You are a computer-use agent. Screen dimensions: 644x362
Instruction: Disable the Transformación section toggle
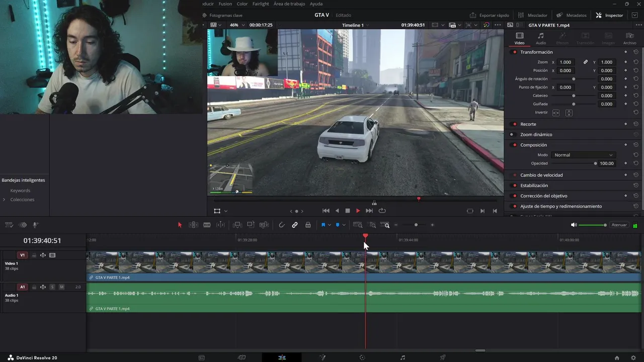(x=514, y=52)
